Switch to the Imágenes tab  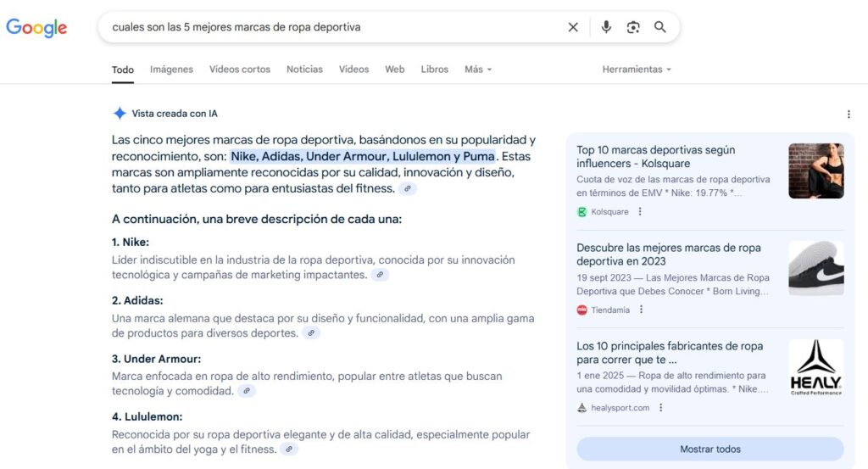(171, 70)
